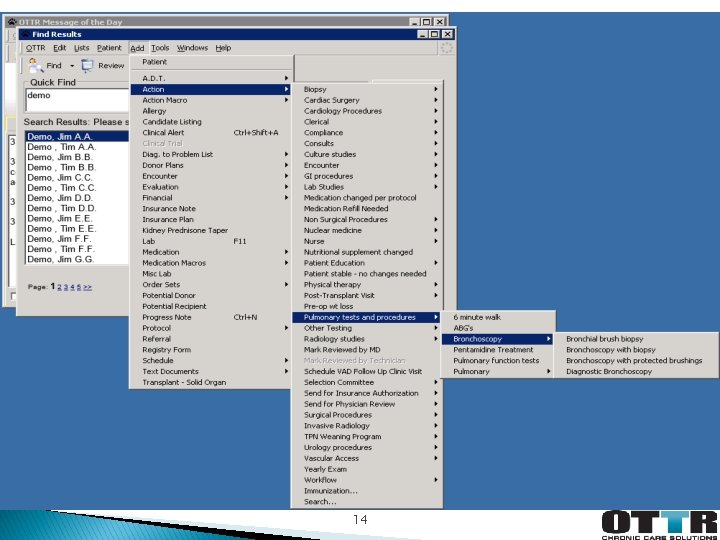Expand the Text Documents submenu
This screenshot has height=540, width=720.
211,371
